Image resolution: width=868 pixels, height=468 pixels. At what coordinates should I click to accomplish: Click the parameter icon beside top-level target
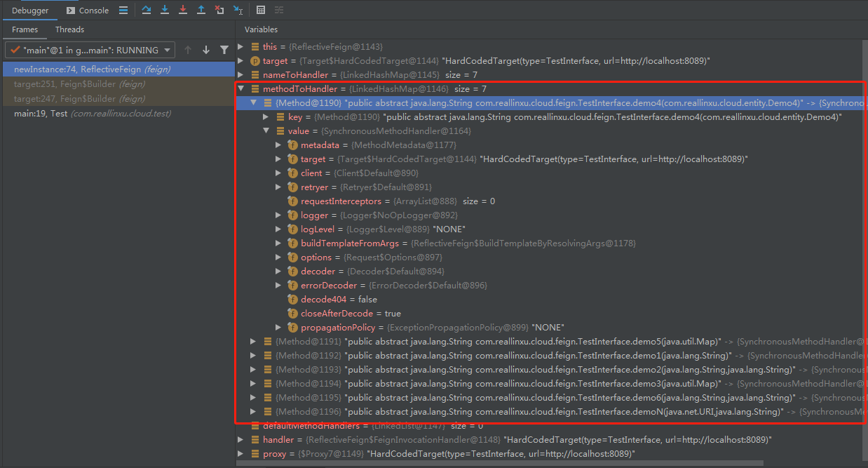point(255,61)
